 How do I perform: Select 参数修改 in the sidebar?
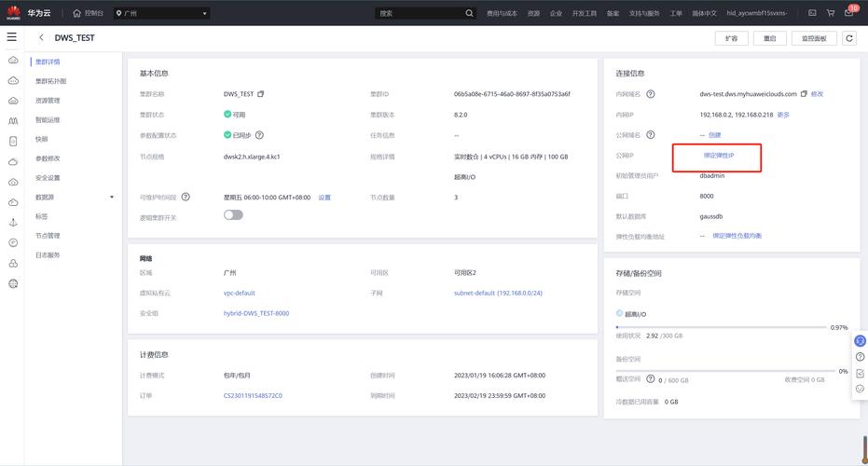[x=48, y=158]
